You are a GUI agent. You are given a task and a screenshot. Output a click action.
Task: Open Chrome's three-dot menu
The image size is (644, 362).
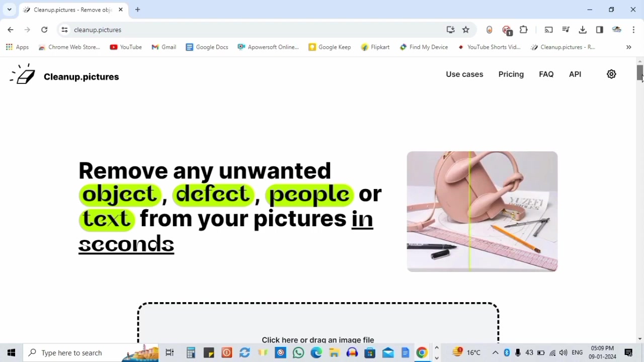coord(633,30)
